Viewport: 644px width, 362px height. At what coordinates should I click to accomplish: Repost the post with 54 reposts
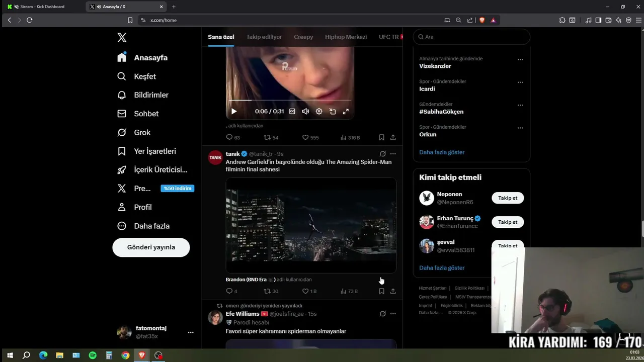(x=271, y=137)
